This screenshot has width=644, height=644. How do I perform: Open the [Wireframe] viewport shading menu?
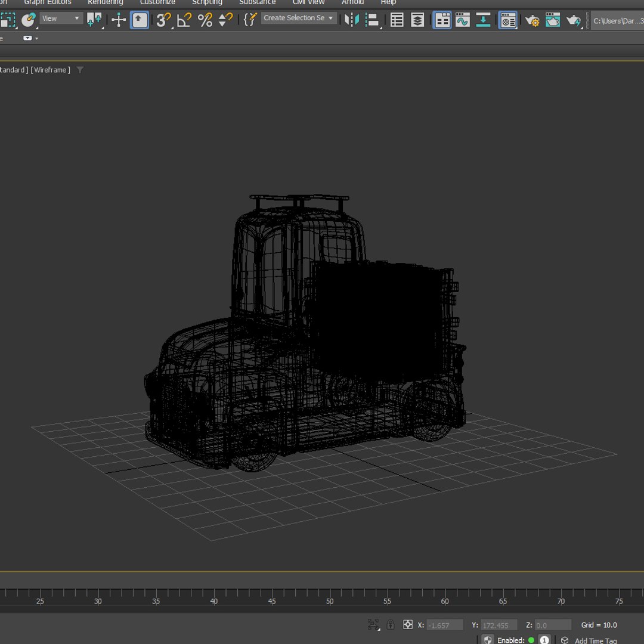click(x=51, y=70)
